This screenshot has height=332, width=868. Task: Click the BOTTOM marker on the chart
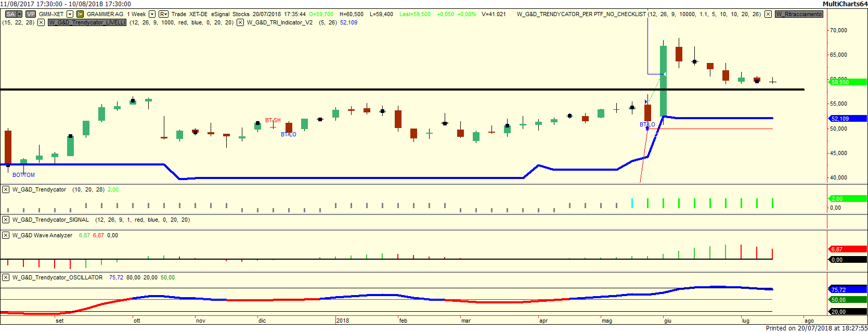tap(23, 175)
